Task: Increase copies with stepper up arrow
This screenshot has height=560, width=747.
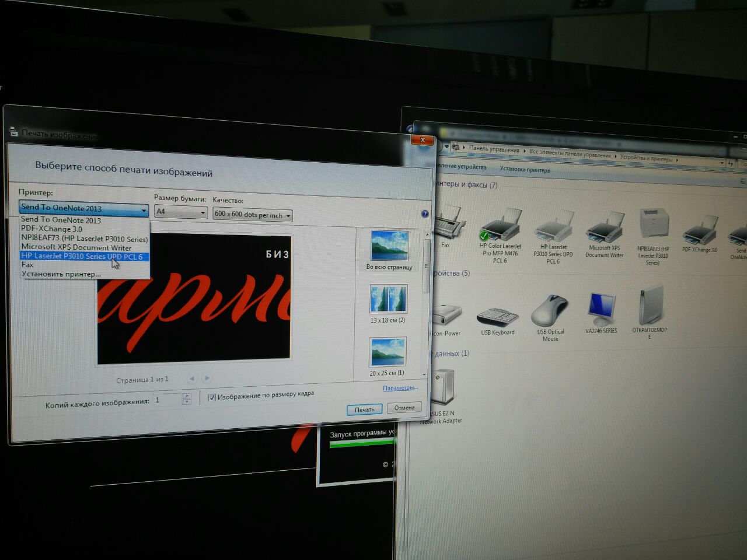Action: (x=187, y=397)
